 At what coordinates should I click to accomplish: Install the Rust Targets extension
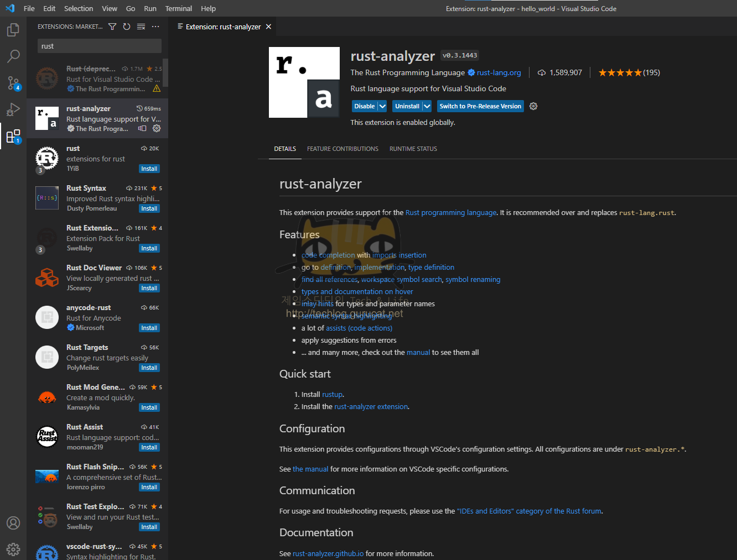[x=149, y=368]
